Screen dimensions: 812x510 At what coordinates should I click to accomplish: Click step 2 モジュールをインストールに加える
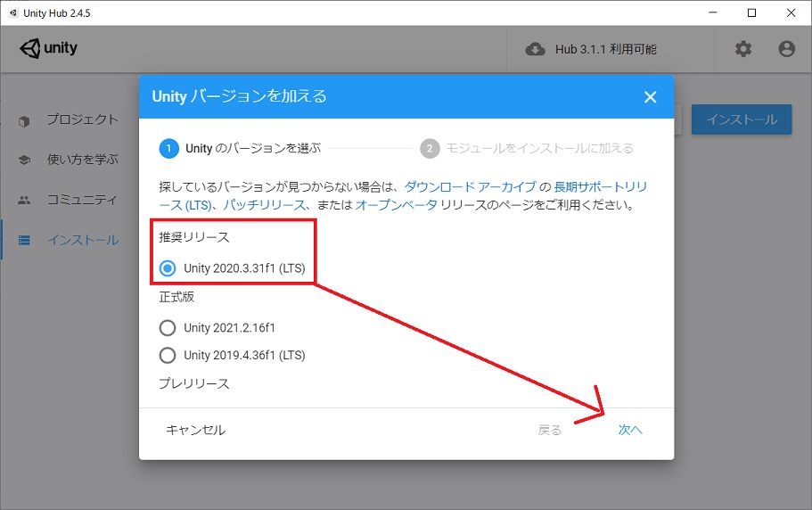click(x=527, y=149)
